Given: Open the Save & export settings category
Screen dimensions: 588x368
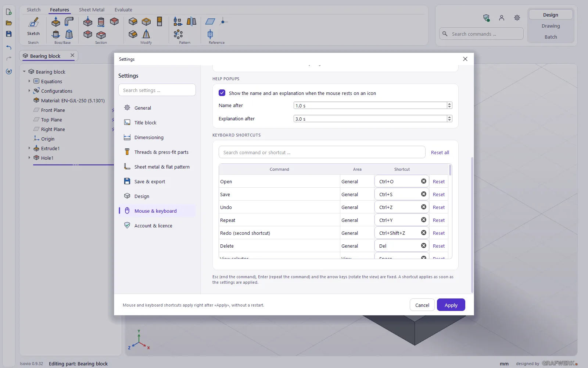Looking at the screenshot, I should click(157, 181).
